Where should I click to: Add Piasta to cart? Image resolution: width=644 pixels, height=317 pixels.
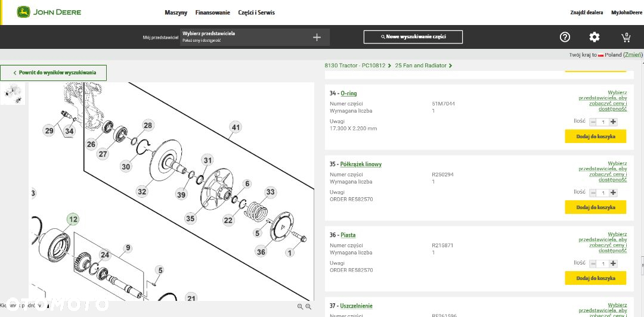[596, 278]
